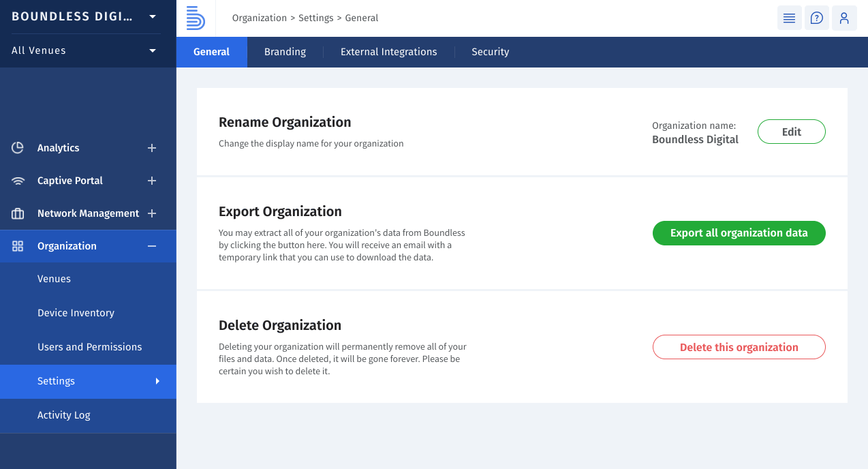The image size is (868, 469).
Task: Click Export all organization data button
Action: coord(739,233)
